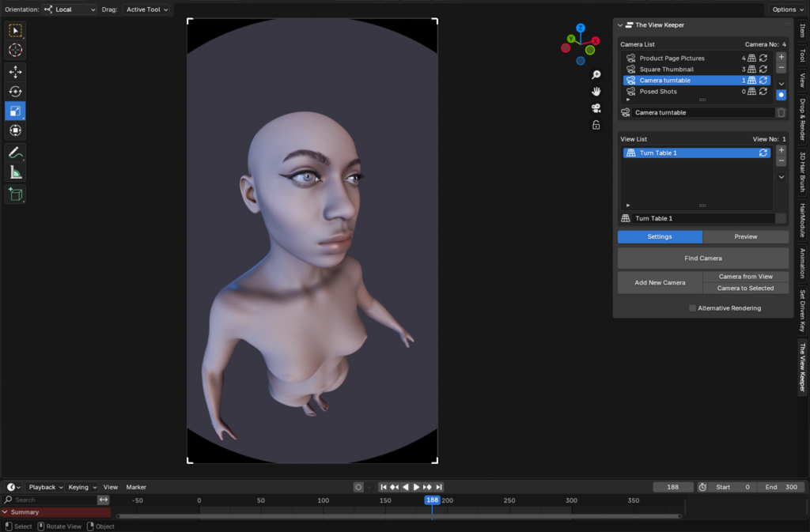This screenshot has width=810, height=532.
Task: Toggle the blue dot button beside Camera List
Action: pos(781,95)
